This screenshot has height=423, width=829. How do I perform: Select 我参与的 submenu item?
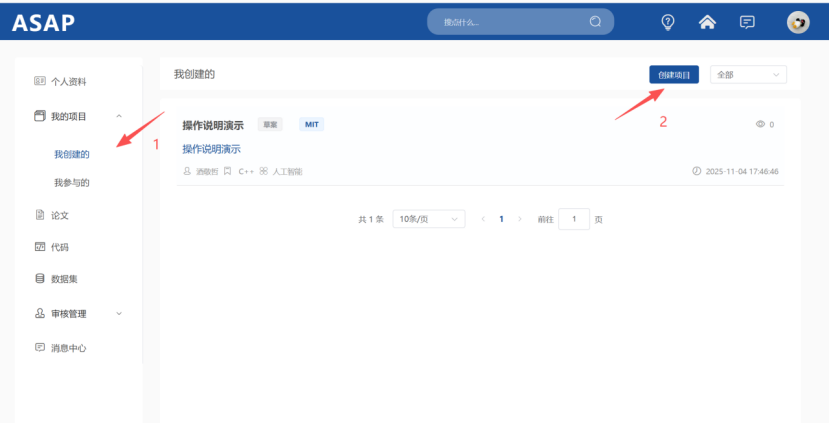point(72,183)
